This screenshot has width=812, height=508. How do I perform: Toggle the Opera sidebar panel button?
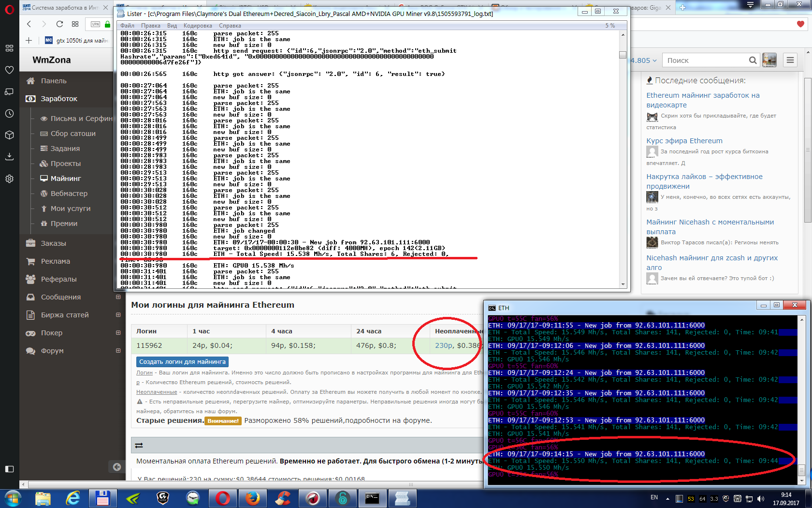pyautogui.click(x=9, y=469)
